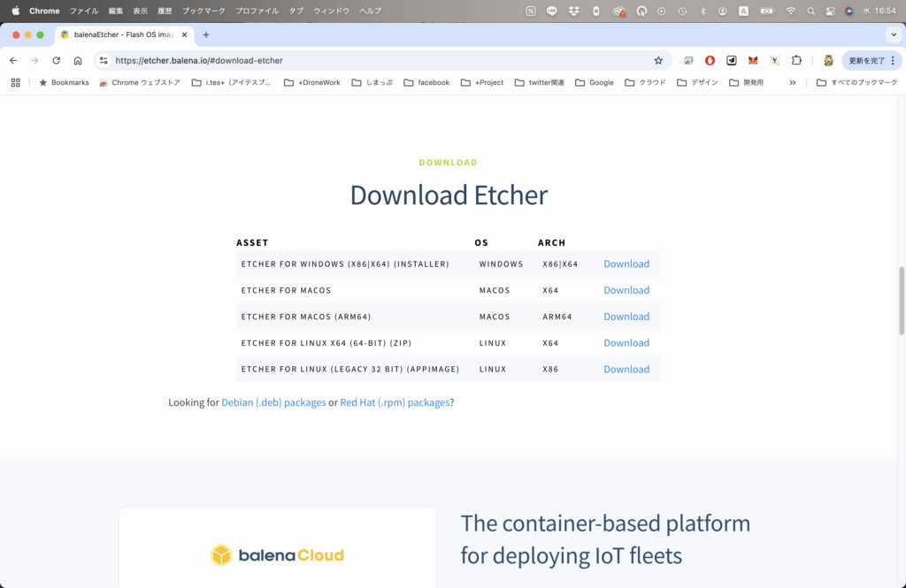The height and width of the screenshot is (588, 906).
Task: Open the 開発用 bookmark folder
Action: click(746, 82)
